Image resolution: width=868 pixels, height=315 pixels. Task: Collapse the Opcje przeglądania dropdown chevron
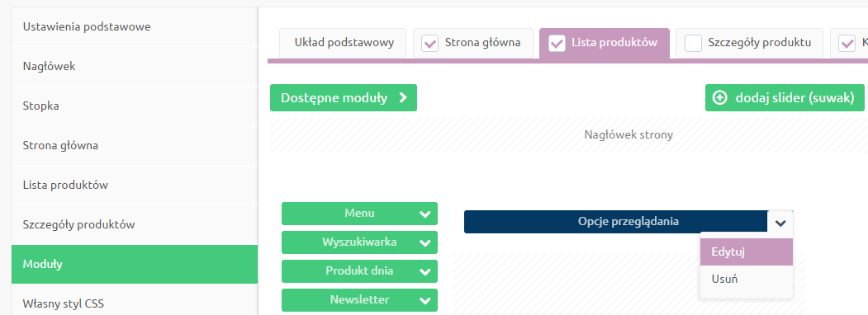pos(780,223)
